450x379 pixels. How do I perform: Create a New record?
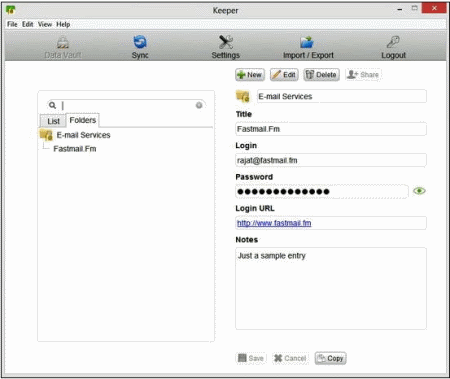click(250, 75)
